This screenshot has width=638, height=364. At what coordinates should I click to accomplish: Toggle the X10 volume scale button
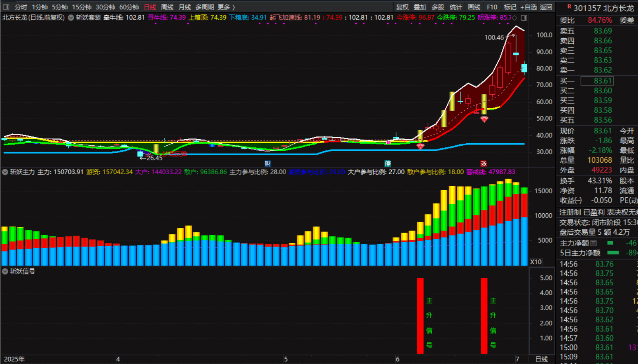[536, 262]
